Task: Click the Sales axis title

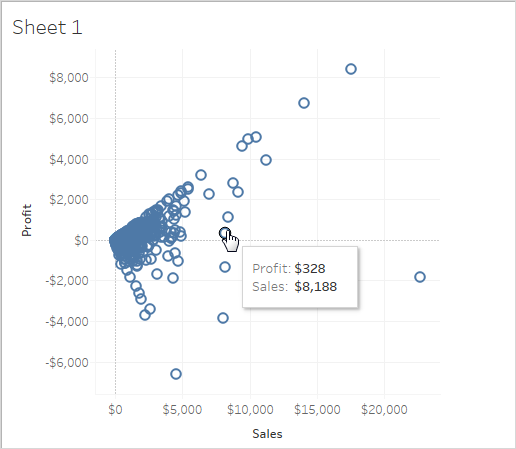Action: [267, 434]
